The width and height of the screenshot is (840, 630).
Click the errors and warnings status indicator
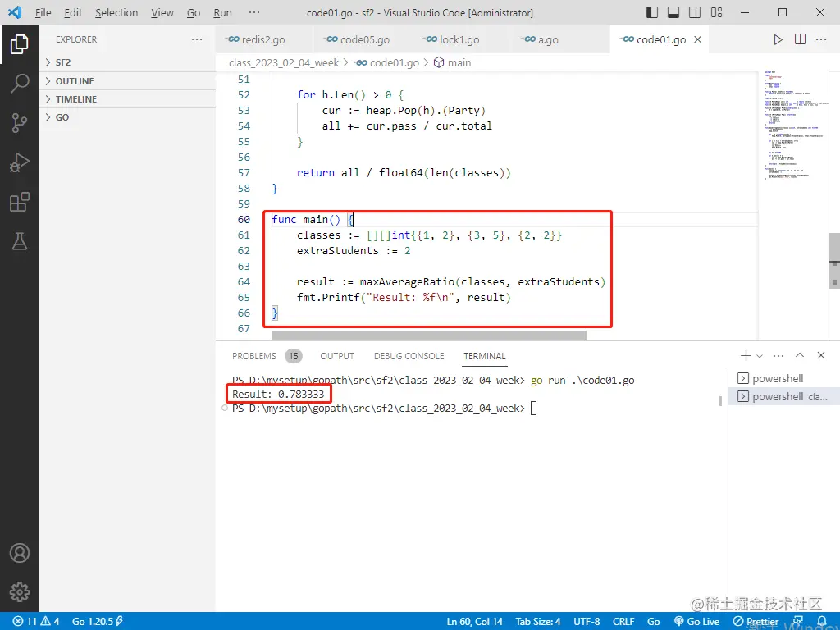coord(36,622)
